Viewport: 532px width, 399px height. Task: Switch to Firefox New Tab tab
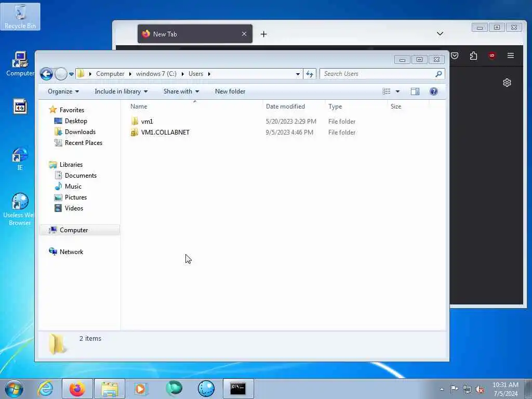195,34
